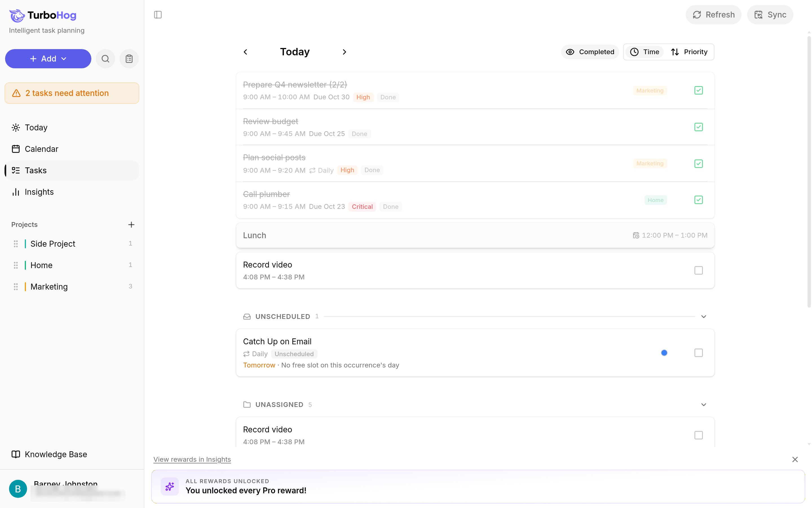This screenshot has height=508, width=812.
Task: Open the search magnifier icon
Action: click(105, 59)
